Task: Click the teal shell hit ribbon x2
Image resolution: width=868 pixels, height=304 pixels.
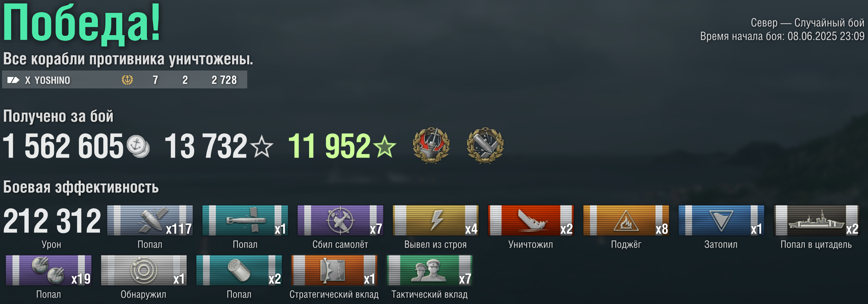Action: (239, 270)
